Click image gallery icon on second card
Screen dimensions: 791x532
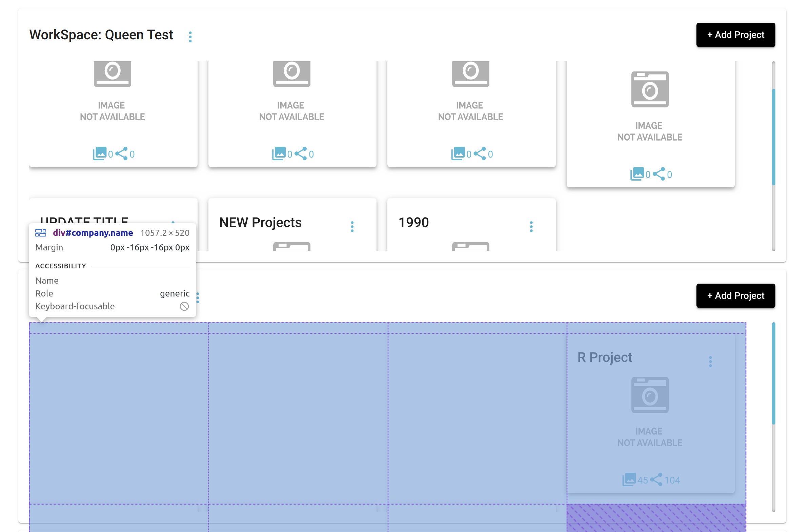279,154
